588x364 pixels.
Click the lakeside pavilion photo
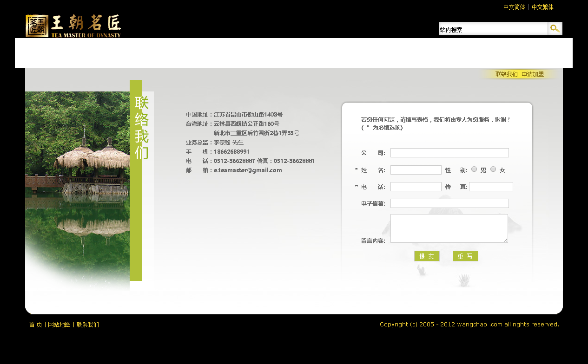coord(77,186)
